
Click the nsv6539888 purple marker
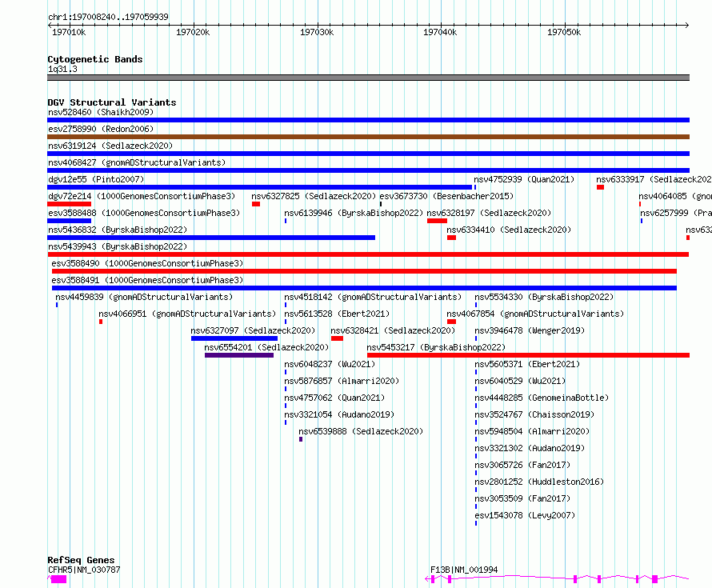tap(301, 439)
